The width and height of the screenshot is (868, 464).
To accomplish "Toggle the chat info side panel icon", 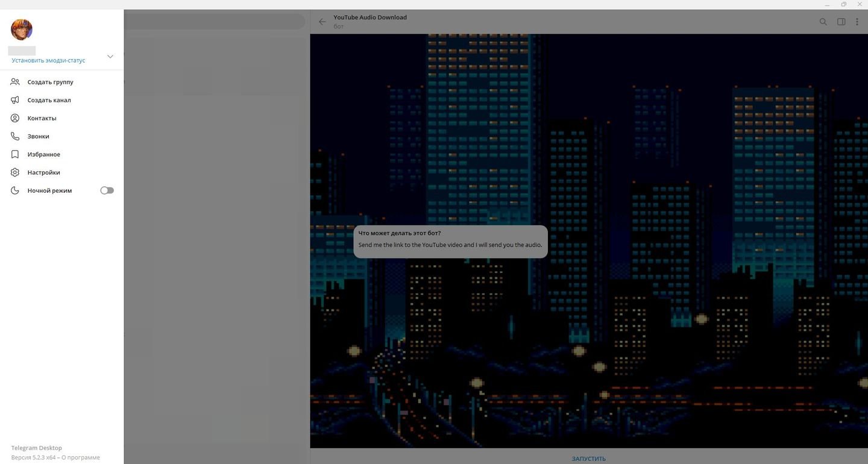I will [841, 22].
